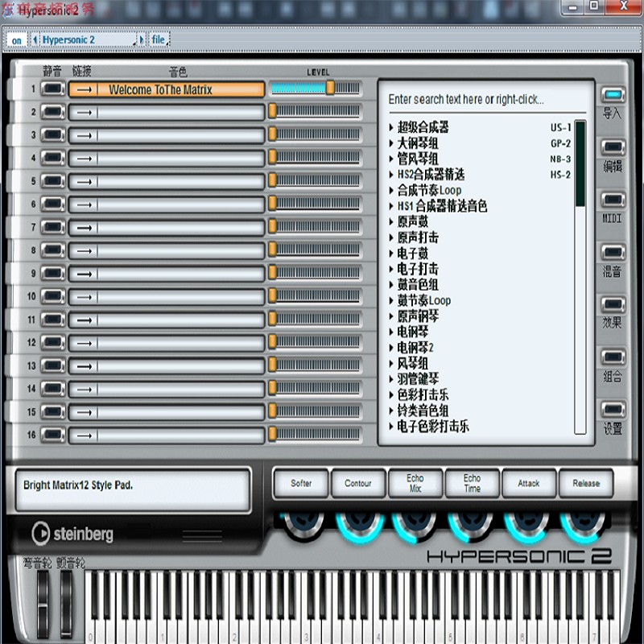Toggle mute on slot 4
This screenshot has height=644, width=644.
[x=53, y=158]
